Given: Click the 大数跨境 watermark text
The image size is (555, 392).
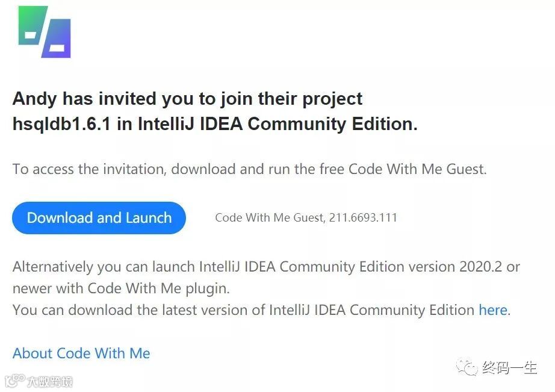Looking at the screenshot, I should [x=49, y=382].
